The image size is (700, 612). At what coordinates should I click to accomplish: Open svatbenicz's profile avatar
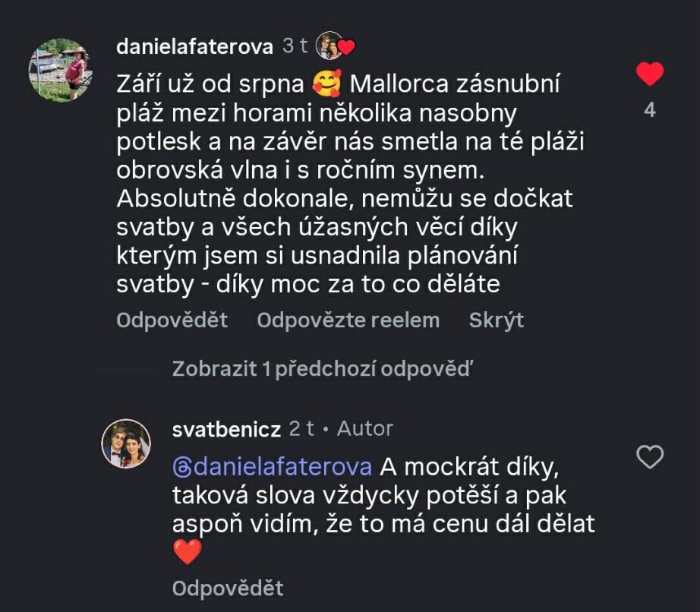[126, 443]
